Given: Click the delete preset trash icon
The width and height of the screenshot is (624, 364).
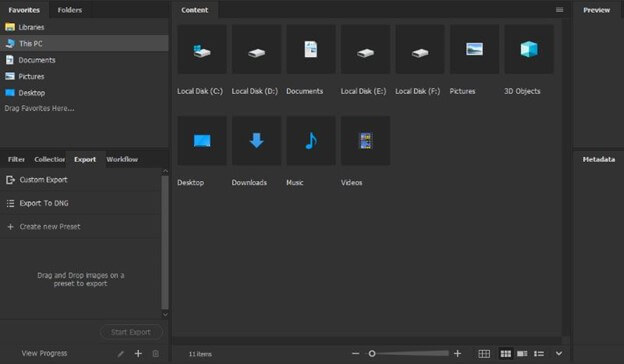Looking at the screenshot, I should pos(156,353).
